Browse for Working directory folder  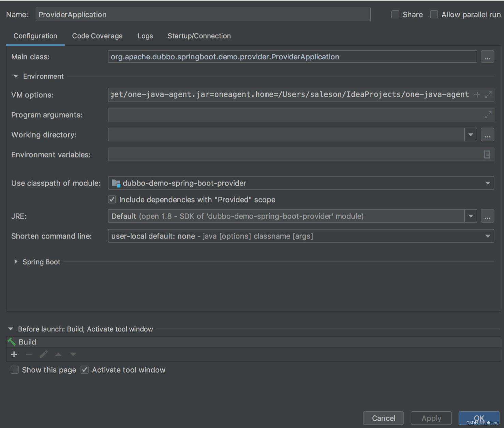(487, 135)
